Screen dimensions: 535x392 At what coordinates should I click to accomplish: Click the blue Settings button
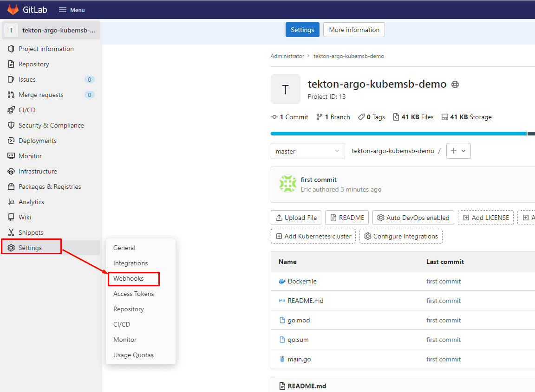302,30
